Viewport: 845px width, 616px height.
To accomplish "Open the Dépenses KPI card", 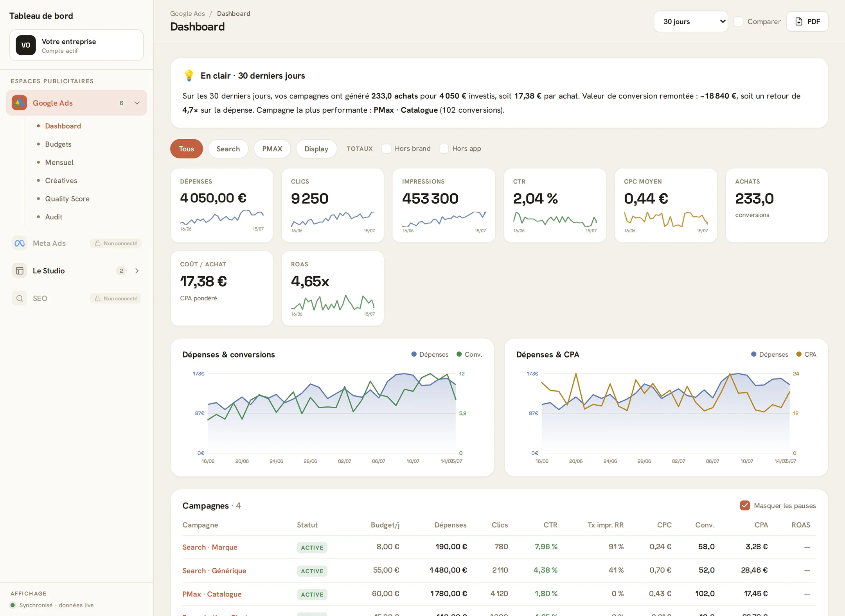I will pos(222,205).
